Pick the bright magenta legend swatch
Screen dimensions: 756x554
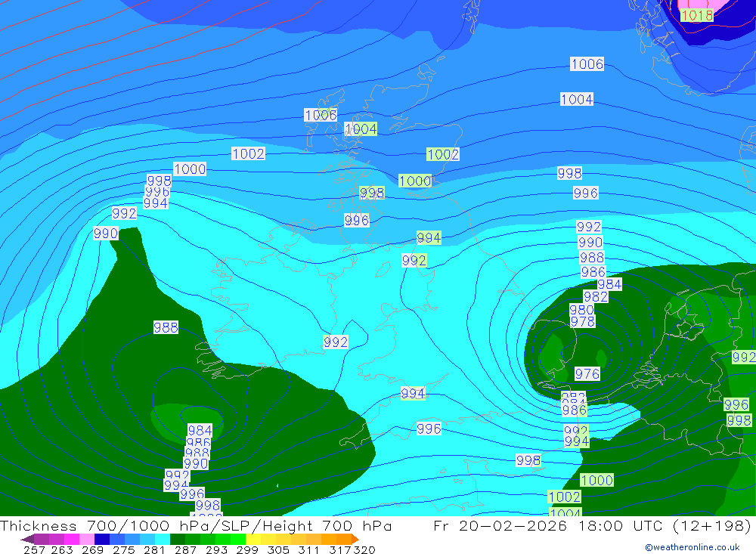pyautogui.click(x=71, y=539)
